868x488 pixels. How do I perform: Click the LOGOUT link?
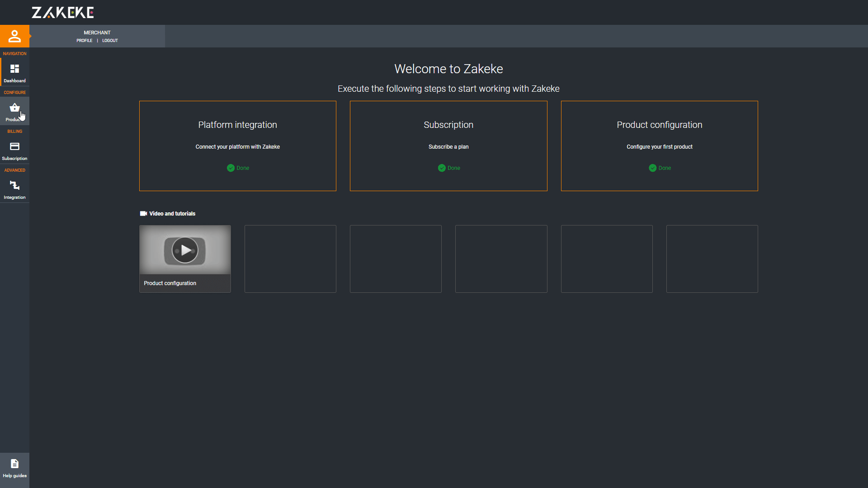coord(110,41)
